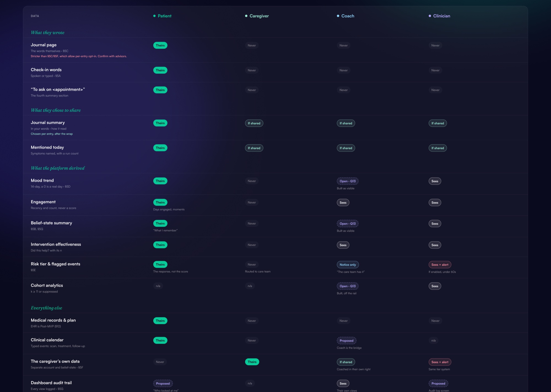551x392 pixels.
Task: Click Coach 'If shared' badge for Mentioned today
Action: point(346,148)
